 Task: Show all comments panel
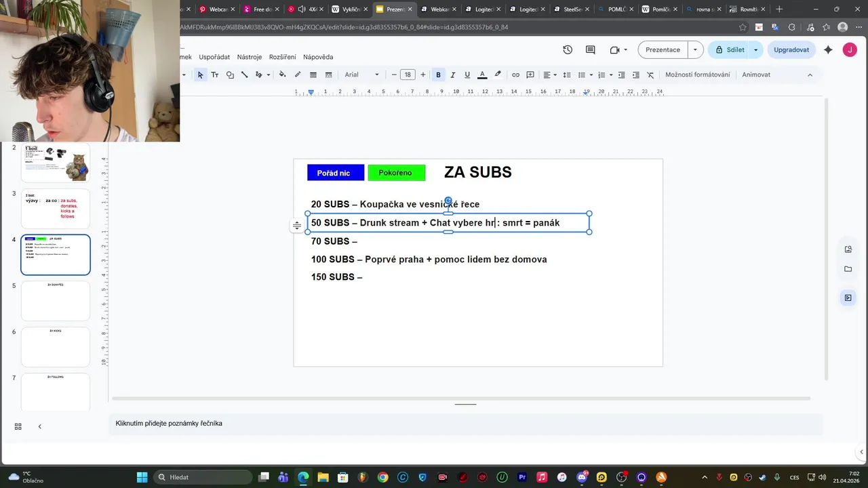(x=591, y=49)
